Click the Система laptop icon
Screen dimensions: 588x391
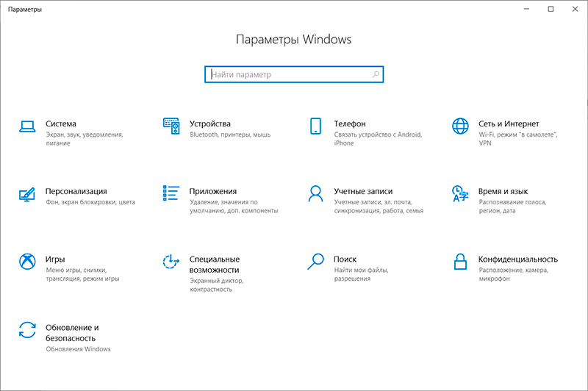tap(26, 126)
